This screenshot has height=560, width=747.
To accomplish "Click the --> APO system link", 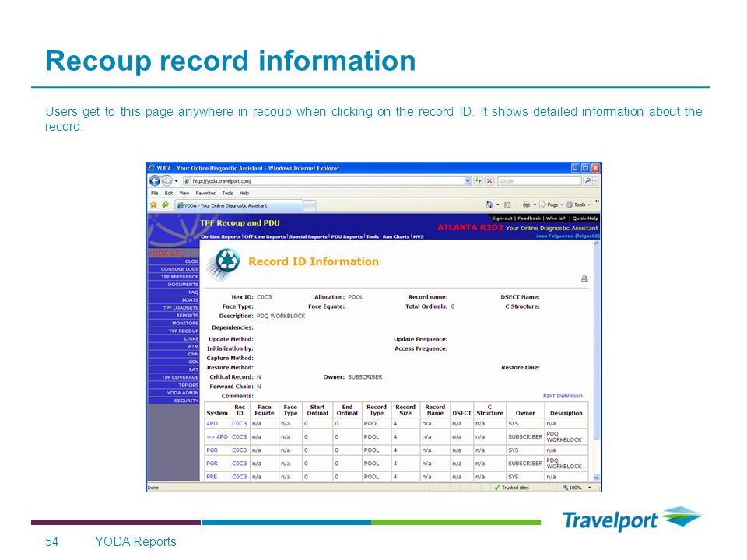I will pos(217,436).
